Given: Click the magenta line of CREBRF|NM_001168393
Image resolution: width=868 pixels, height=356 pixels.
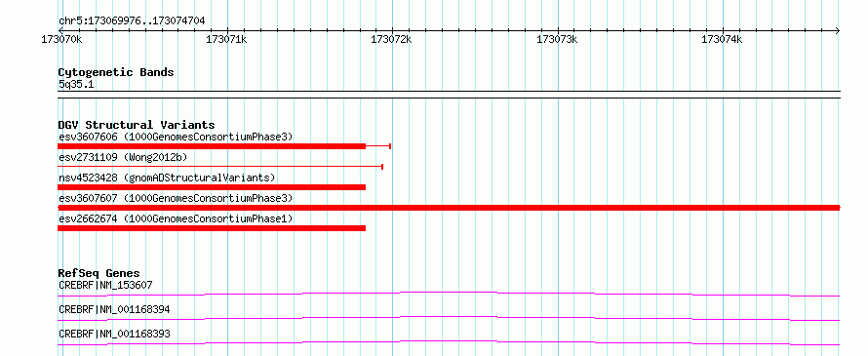Looking at the screenshot, I should tap(449, 342).
